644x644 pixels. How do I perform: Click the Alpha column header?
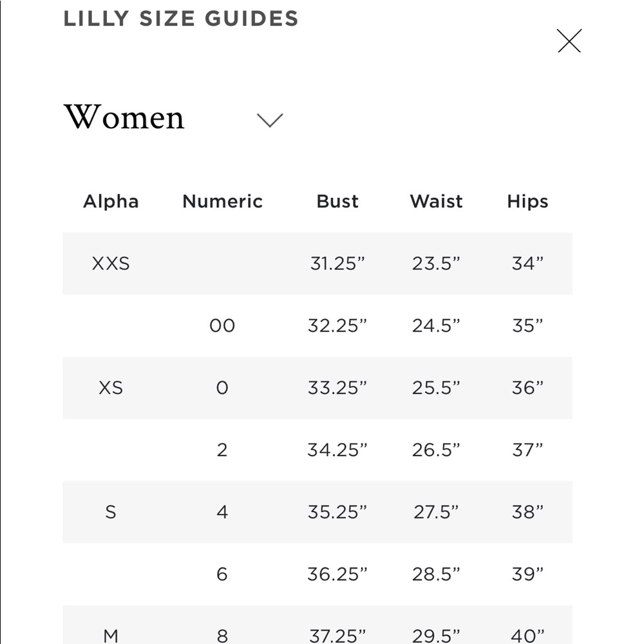(111, 201)
